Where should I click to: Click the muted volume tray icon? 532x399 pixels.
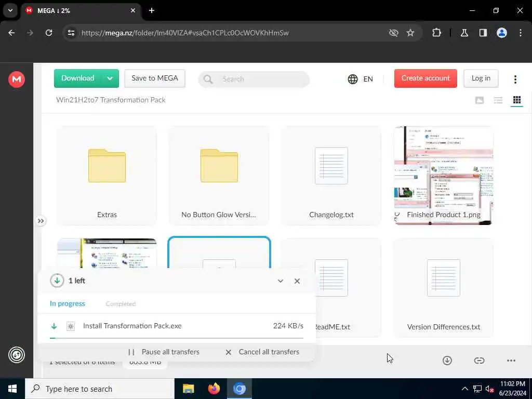tap(489, 389)
